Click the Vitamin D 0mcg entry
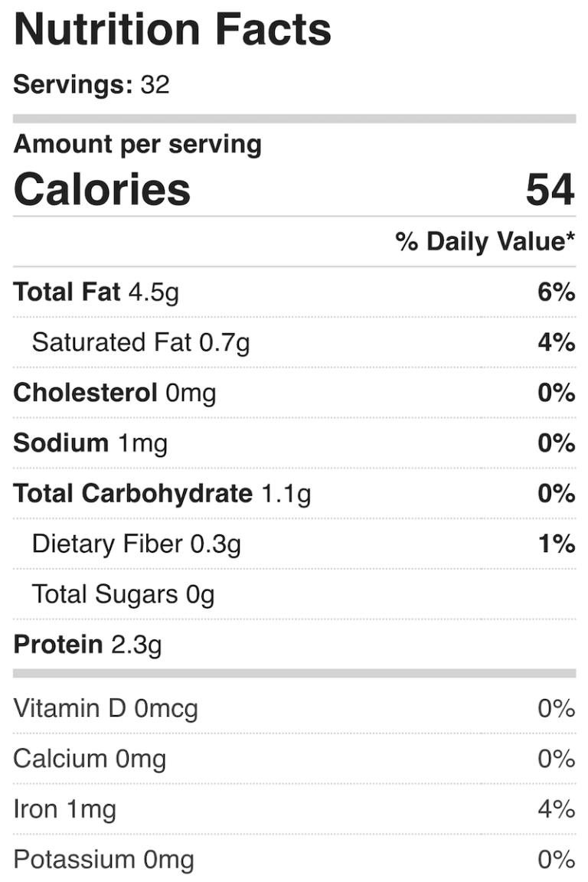The width and height of the screenshot is (588, 882). pyautogui.click(x=106, y=708)
